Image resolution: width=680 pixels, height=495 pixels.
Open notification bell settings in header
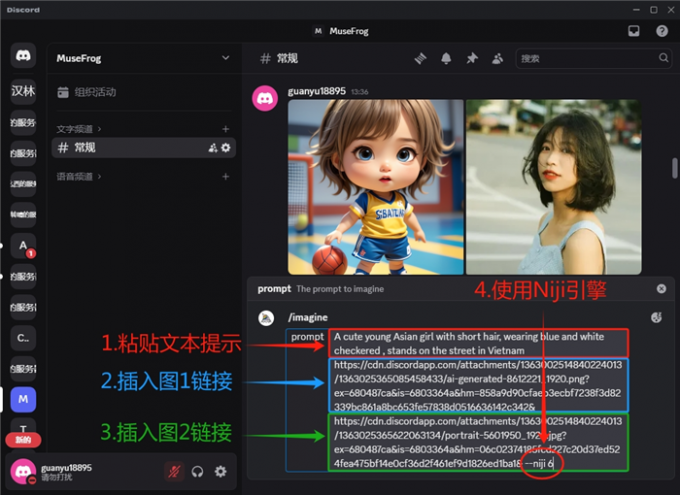click(x=446, y=58)
